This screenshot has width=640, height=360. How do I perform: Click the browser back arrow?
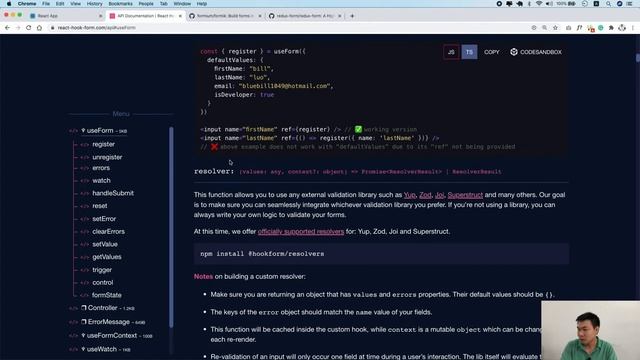tap(7, 28)
